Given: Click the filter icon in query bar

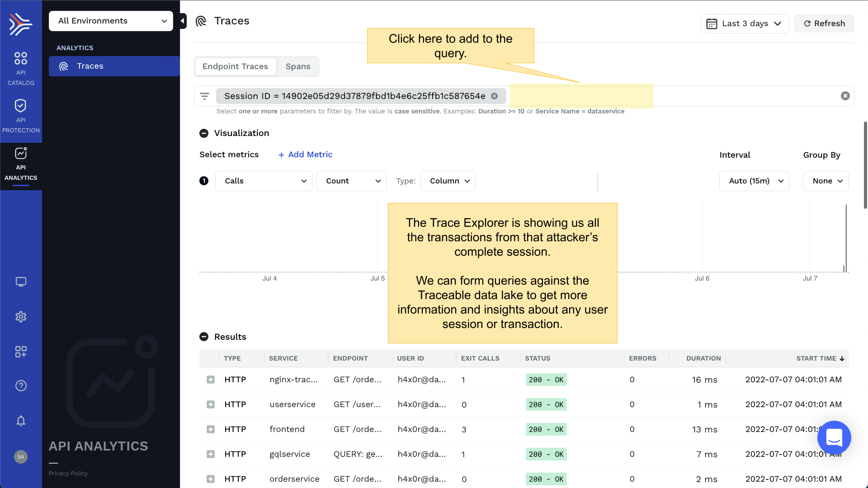Looking at the screenshot, I should click(205, 96).
